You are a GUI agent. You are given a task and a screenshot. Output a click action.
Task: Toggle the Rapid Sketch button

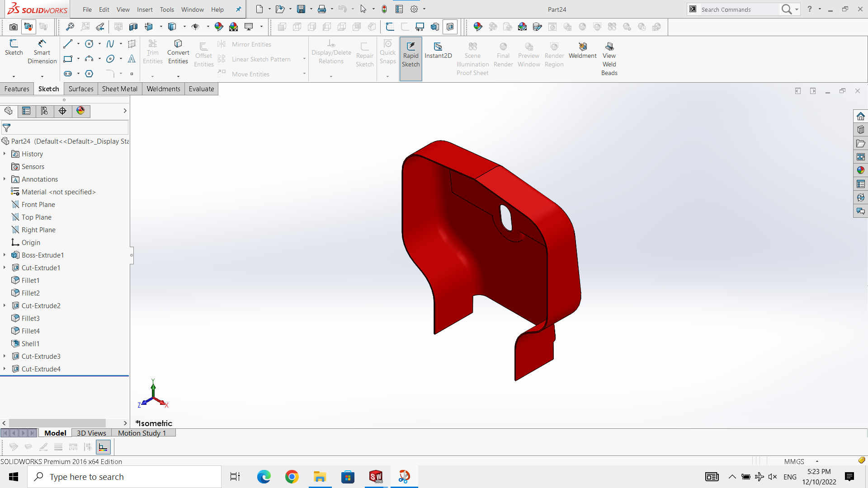410,59
